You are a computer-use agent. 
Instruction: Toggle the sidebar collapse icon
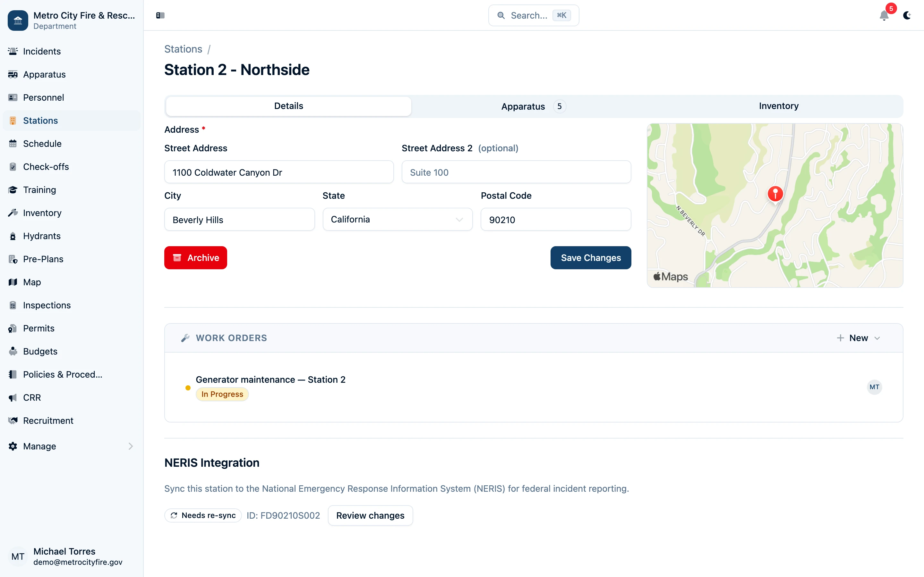[160, 15]
